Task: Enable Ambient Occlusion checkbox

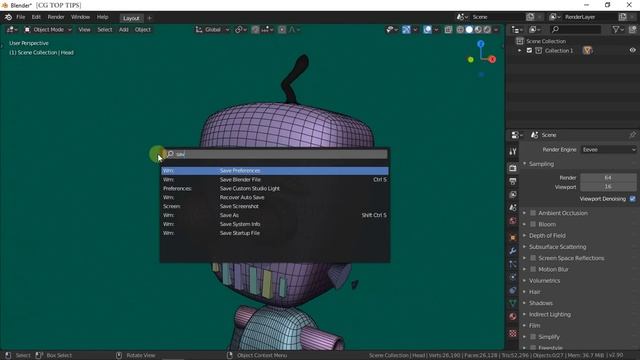Action: [533, 213]
